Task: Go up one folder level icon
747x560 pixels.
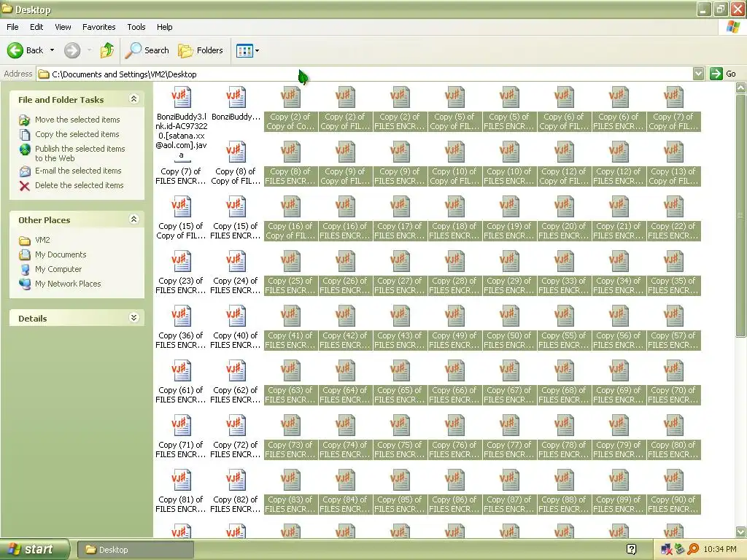Action: [x=107, y=50]
